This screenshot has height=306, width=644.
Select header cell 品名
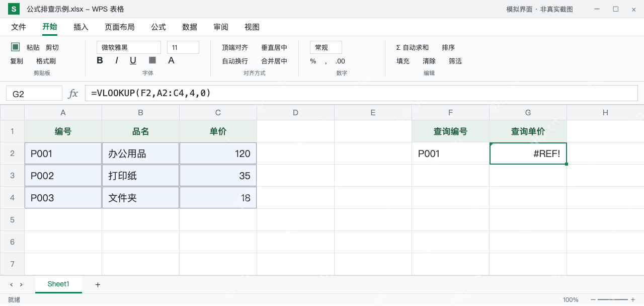click(x=141, y=131)
